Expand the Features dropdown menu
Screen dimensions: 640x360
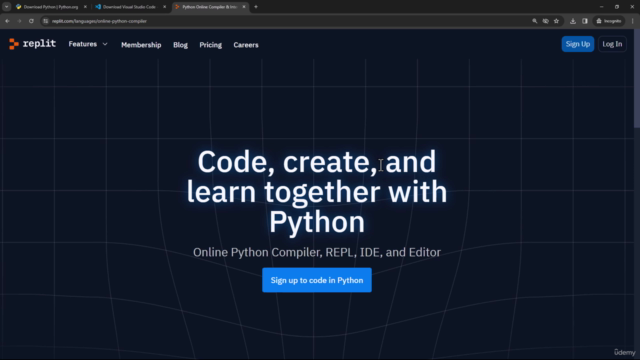click(88, 44)
